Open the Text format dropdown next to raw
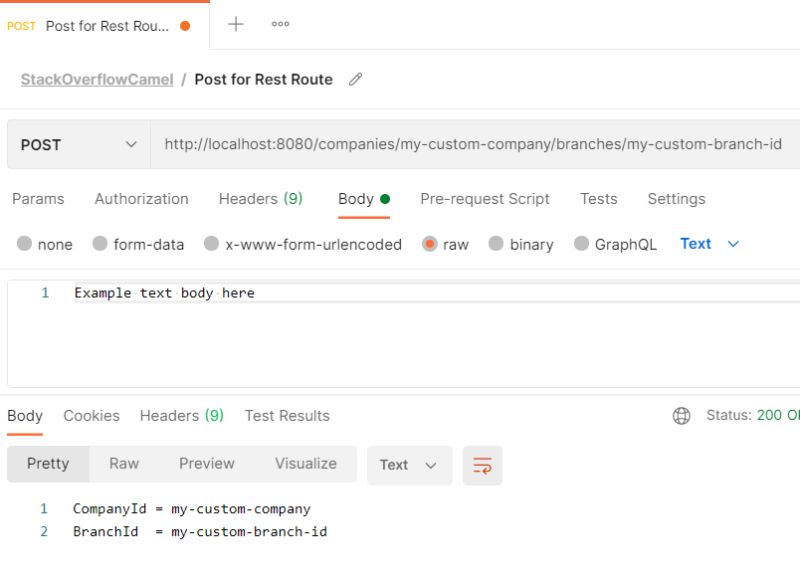The height and width of the screenshot is (582, 800). tap(709, 243)
